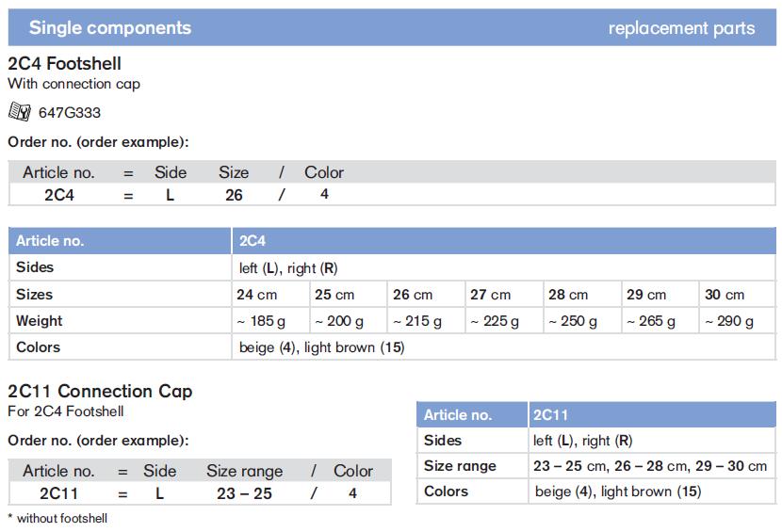Click the 30 cm size cell
The height and width of the screenshot is (532, 782).
[725, 295]
